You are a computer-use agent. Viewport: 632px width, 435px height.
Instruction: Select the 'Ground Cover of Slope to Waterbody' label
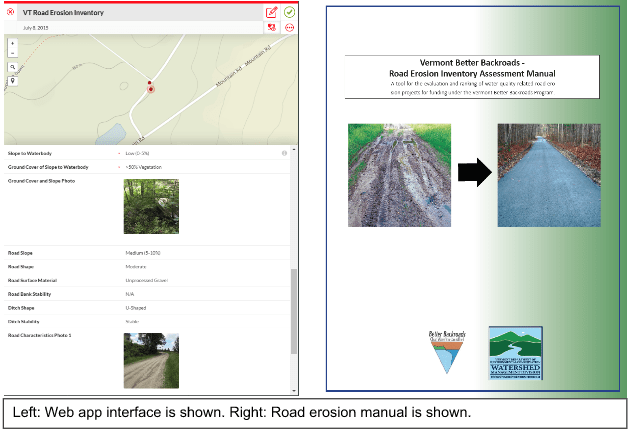point(48,167)
